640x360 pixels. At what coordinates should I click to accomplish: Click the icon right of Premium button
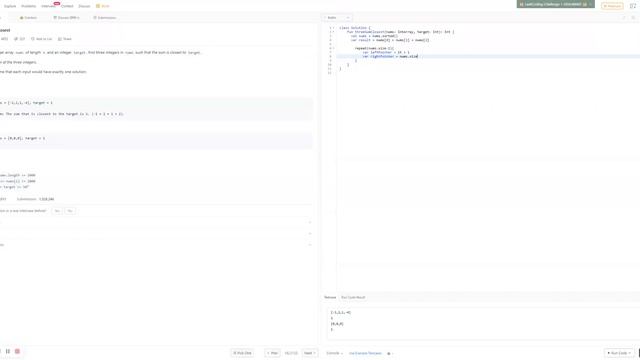click(x=633, y=6)
